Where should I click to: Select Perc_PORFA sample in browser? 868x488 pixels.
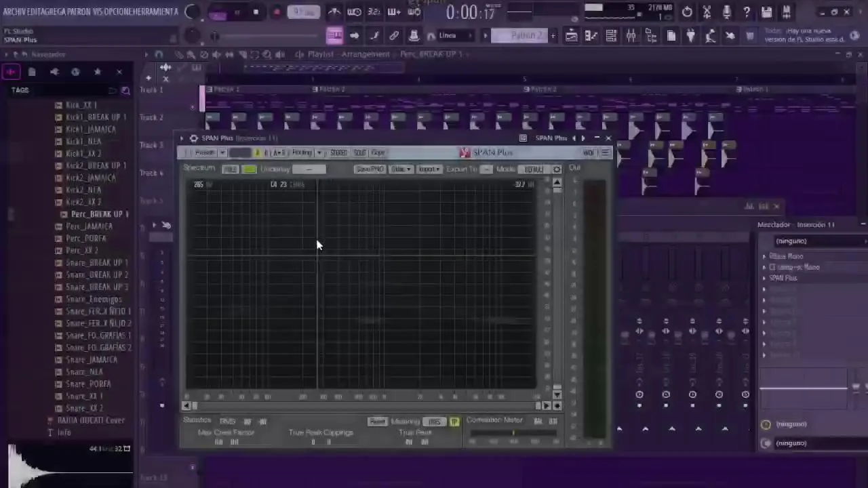(85, 239)
